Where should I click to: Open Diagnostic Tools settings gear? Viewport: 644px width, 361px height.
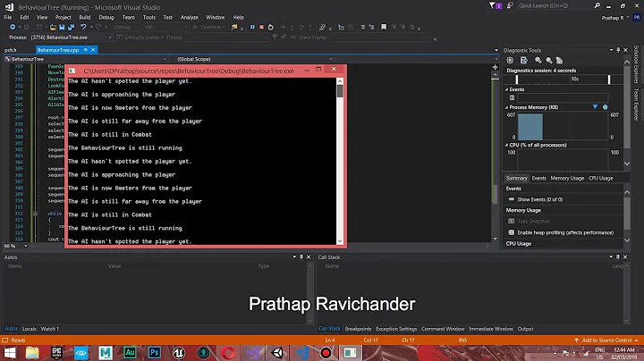(510, 60)
